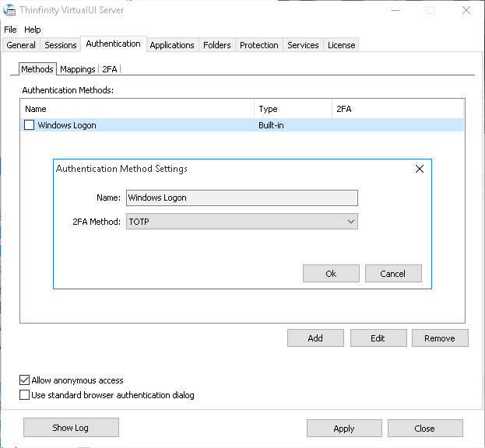Open the Applications tab
Viewport: 485px width, 448px height.
tap(171, 45)
